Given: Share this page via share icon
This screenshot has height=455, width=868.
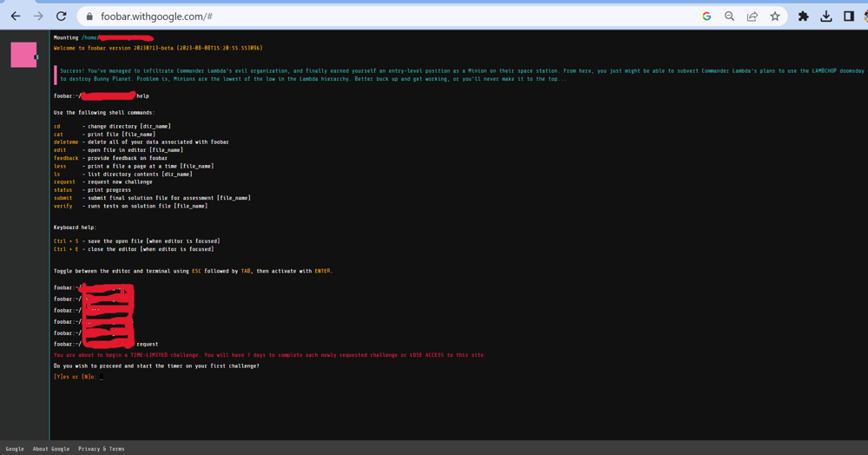Looking at the screenshot, I should click(753, 16).
